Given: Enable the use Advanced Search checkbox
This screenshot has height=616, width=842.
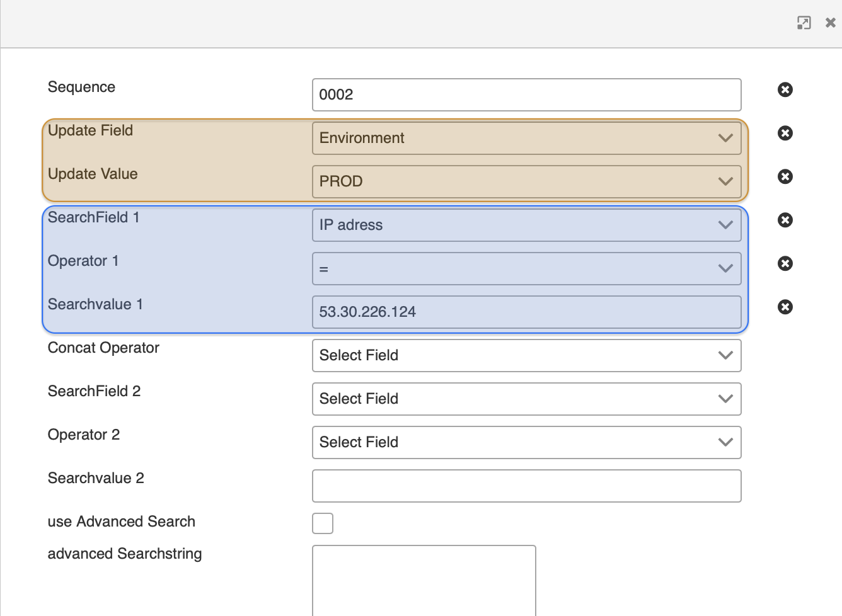Looking at the screenshot, I should click(323, 523).
